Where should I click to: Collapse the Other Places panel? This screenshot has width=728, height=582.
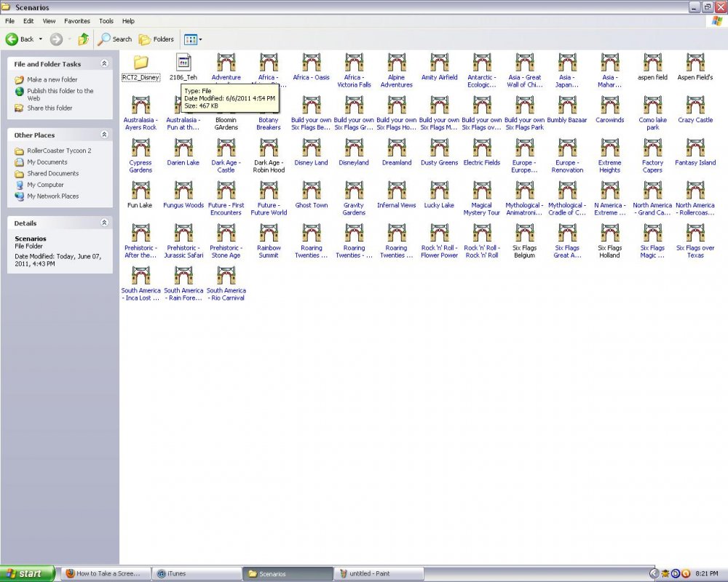click(104, 135)
